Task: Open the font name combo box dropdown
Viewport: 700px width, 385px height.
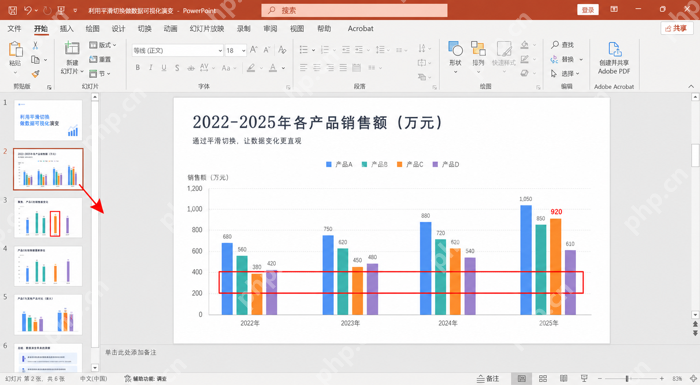Action: (220, 50)
